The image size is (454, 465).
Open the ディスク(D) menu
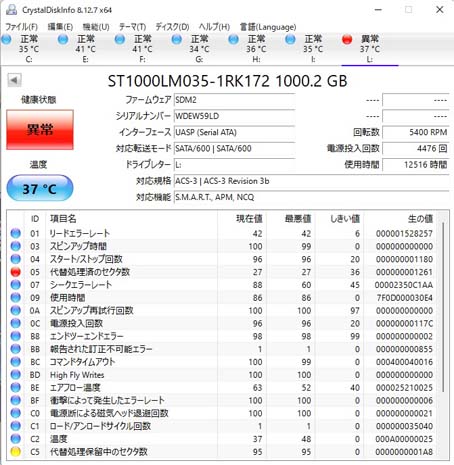pos(172,27)
